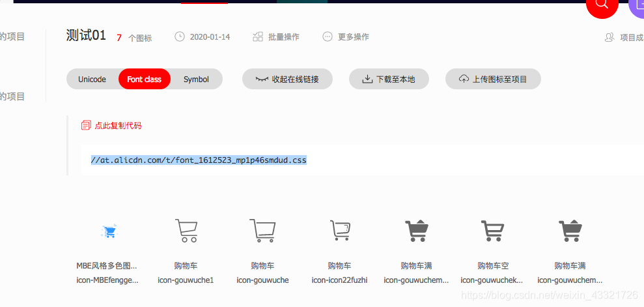Select the icon-gouwuche1 cart icon
This screenshot has width=644, height=307.
186,231
